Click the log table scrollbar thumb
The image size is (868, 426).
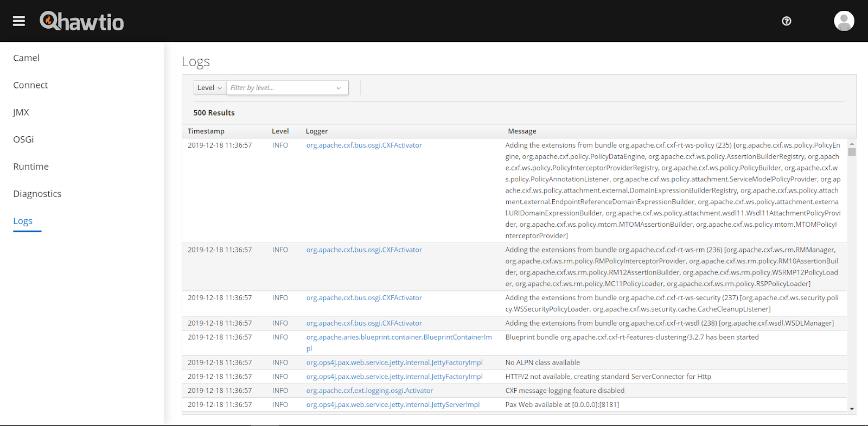[852, 152]
